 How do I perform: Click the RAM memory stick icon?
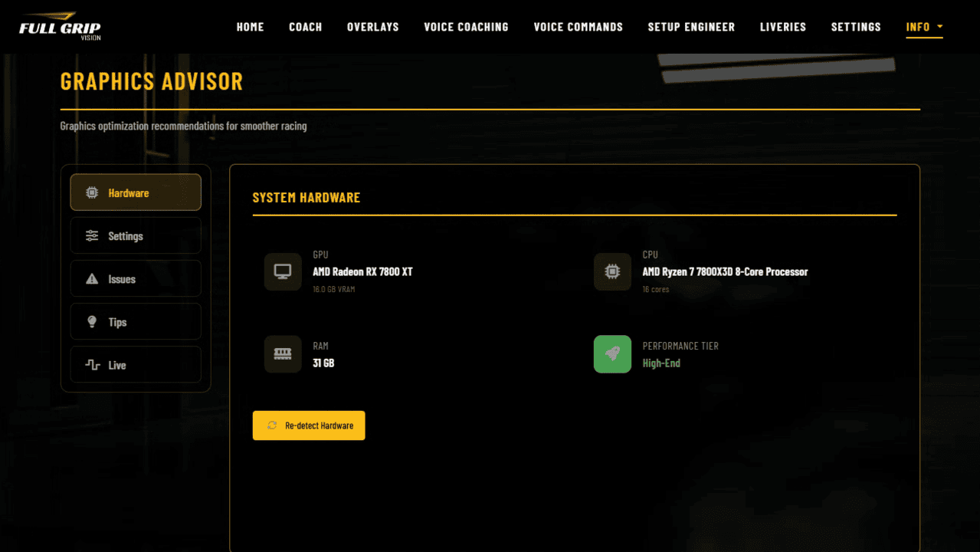283,354
